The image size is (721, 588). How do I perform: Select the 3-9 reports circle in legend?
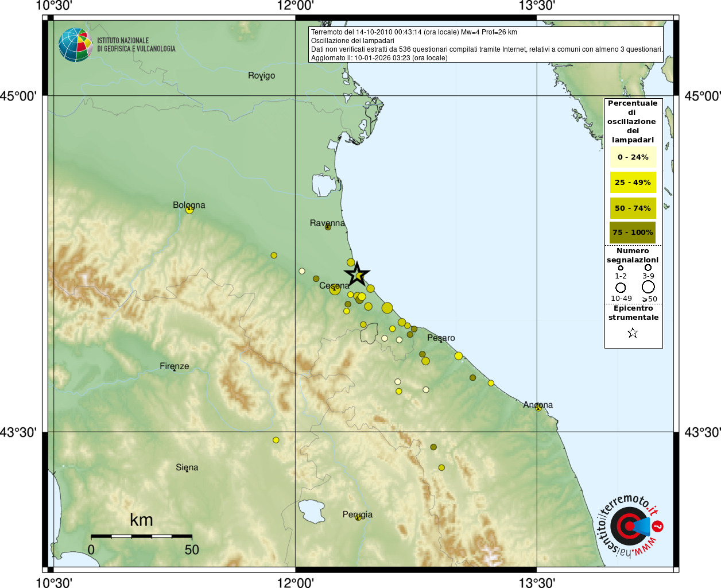[648, 268]
